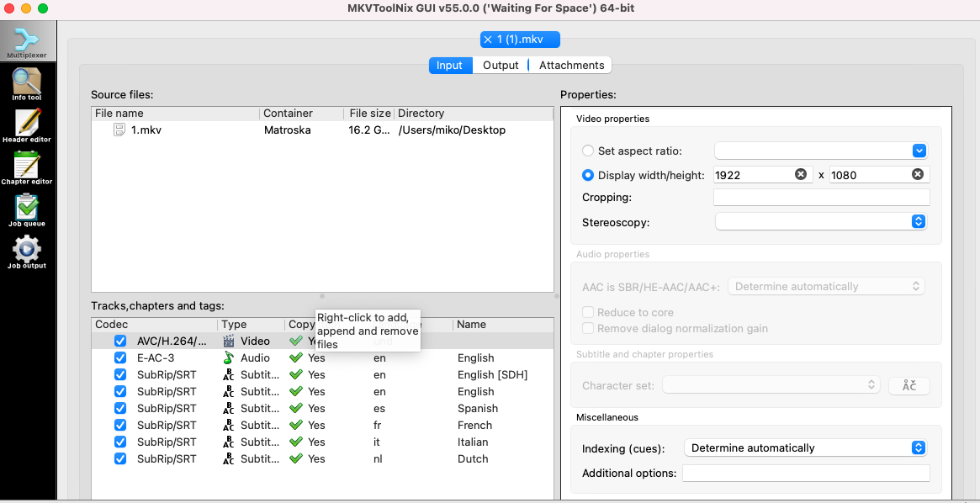Viewport: 980px width, 503px height.
Task: Click the subtitle icon in the Spanish row
Action: coord(229,409)
